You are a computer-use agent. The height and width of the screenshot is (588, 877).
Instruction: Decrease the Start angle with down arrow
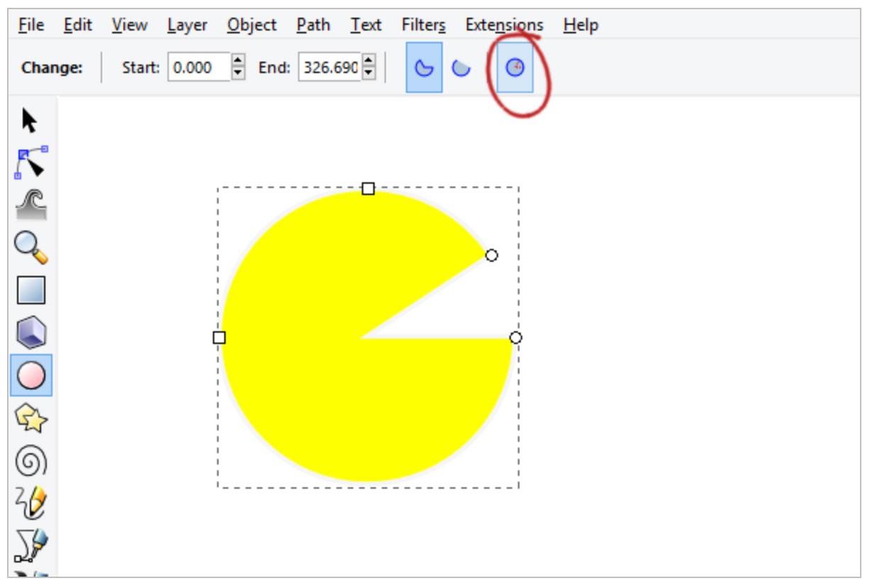pos(238,74)
